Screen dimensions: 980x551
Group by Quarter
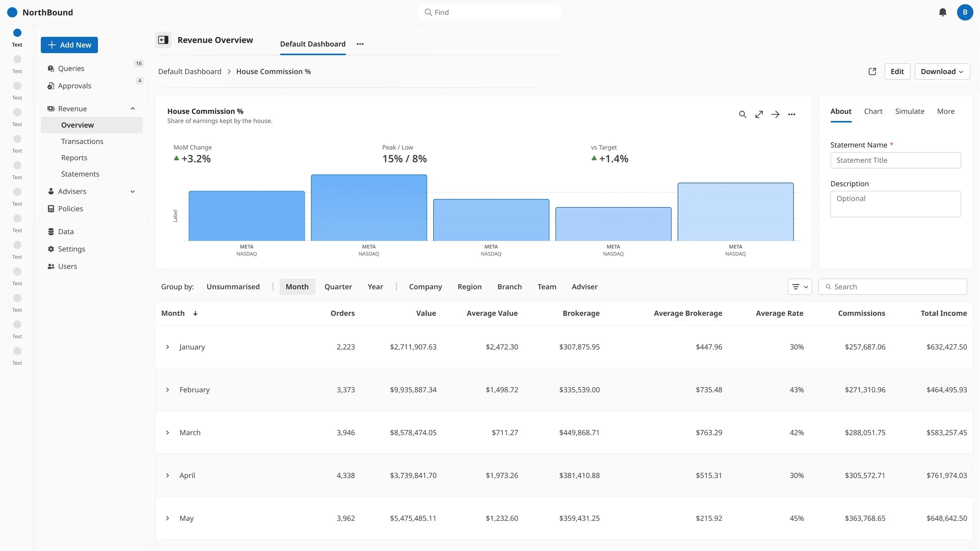click(x=338, y=287)
